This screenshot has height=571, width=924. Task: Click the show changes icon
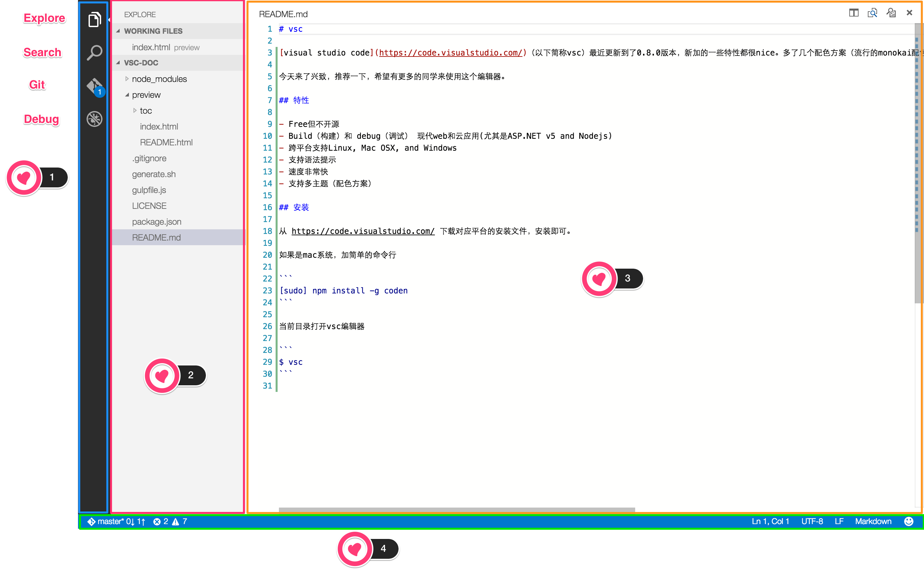891,13
